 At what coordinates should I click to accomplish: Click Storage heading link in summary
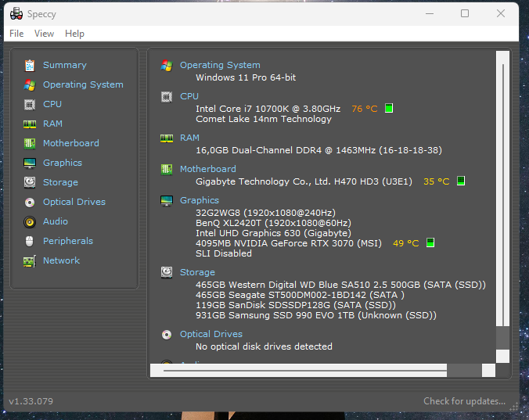pyautogui.click(x=197, y=272)
